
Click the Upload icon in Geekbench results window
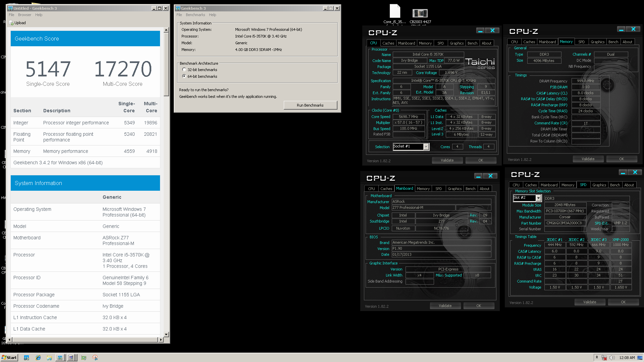click(11, 23)
